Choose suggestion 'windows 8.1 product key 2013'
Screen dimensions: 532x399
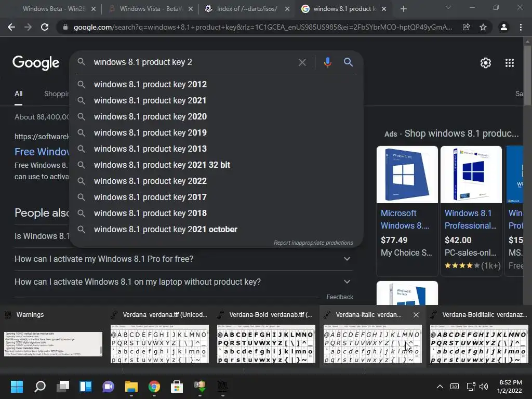217,149
